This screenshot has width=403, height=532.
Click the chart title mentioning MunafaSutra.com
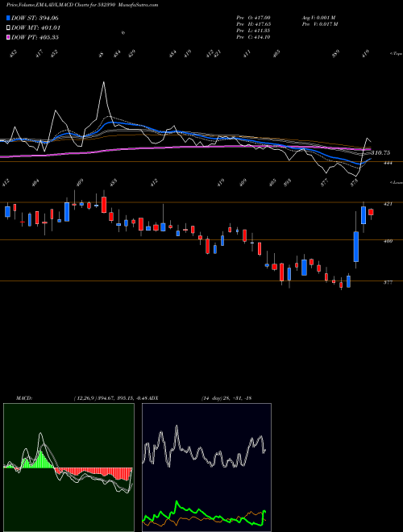coord(82,5)
